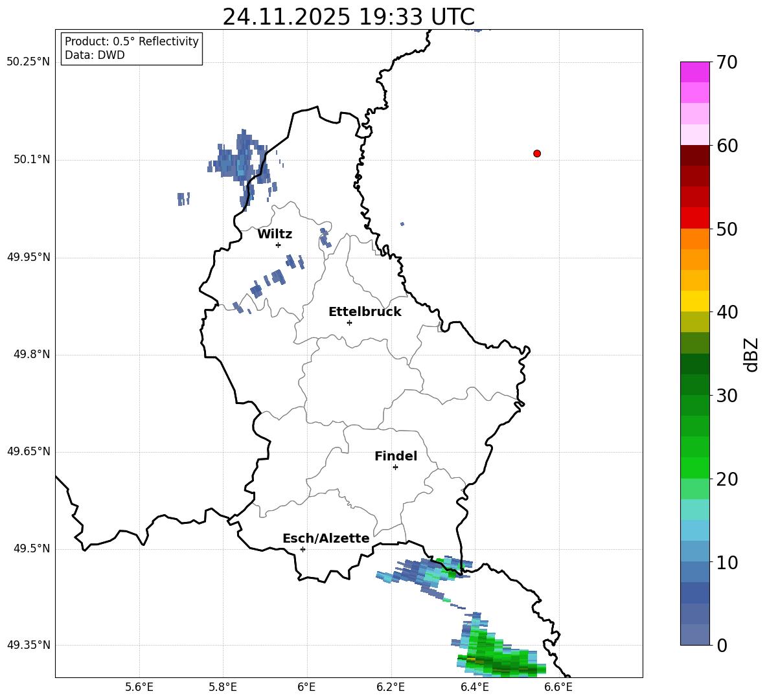Viewport: 767px width, 700px height.
Task: Click the 0 colorbar tick label
Action: pos(722,646)
